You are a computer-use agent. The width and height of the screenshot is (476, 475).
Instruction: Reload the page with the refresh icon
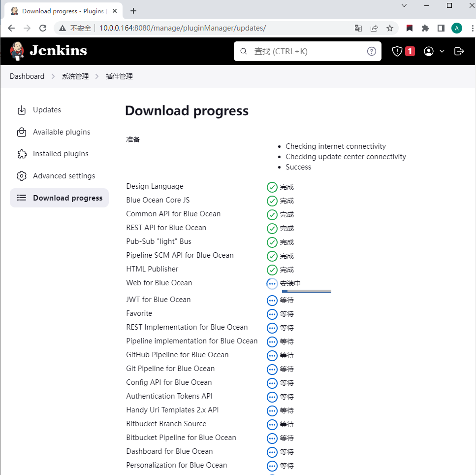tap(43, 28)
